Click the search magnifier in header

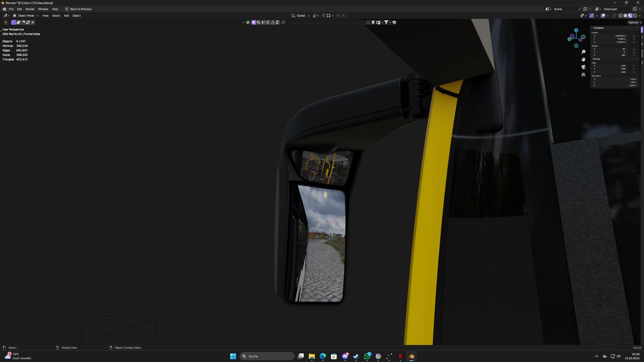click(x=283, y=22)
